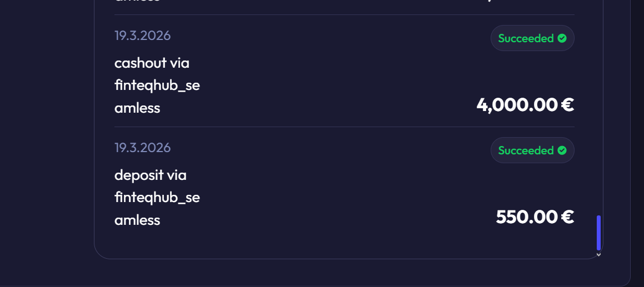Click the green checkmark icon on cashout row
The image size is (644, 287).
562,38
